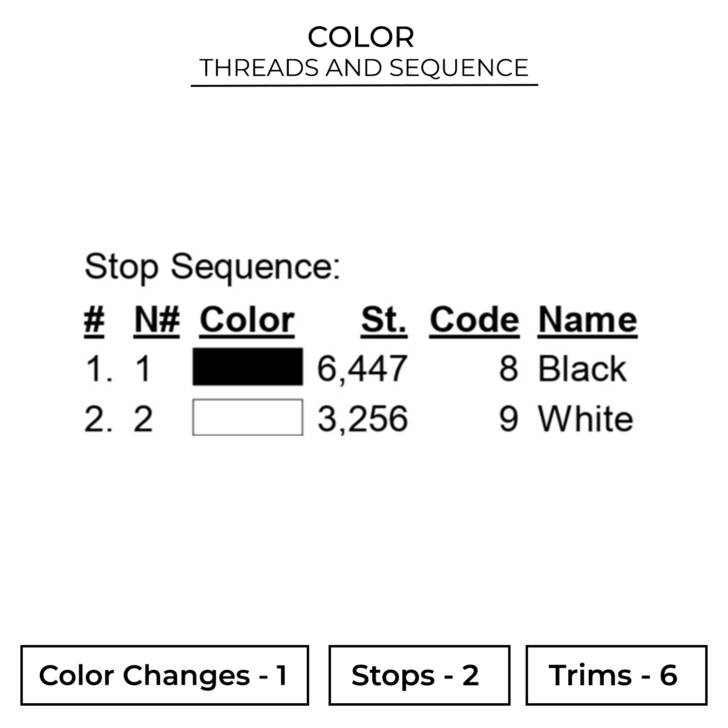Select the Color column header

point(247,320)
